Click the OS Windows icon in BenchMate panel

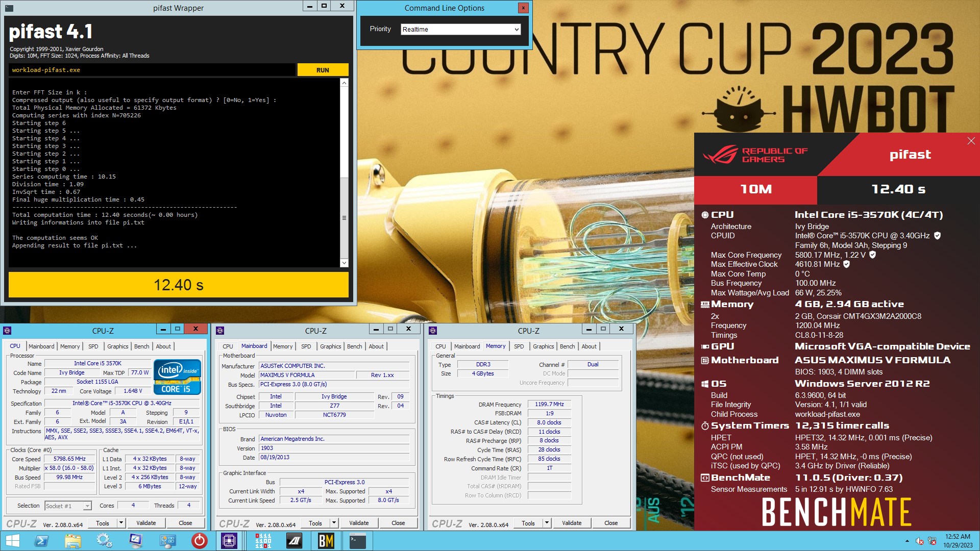(705, 384)
